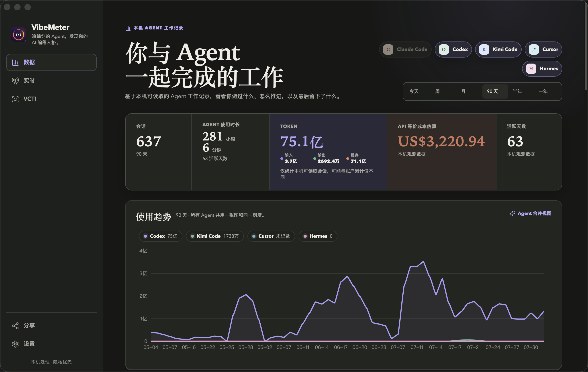This screenshot has width=588, height=372.
Task: Click the VibeMeter title text
Action: pyautogui.click(x=51, y=27)
